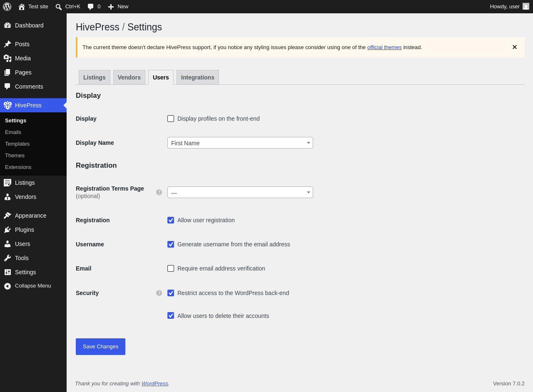Click the Listings icon in sidebar

(7, 183)
